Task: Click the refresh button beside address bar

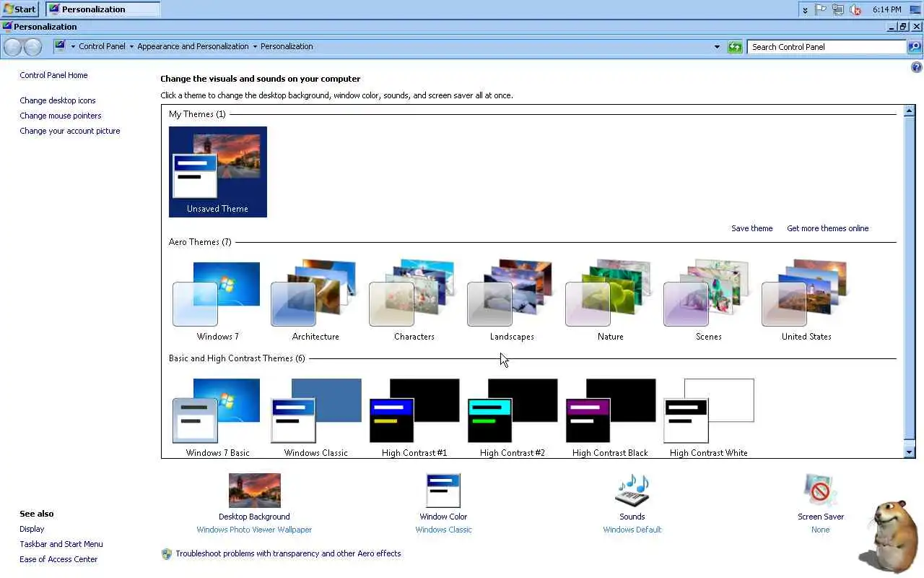Action: pos(735,47)
